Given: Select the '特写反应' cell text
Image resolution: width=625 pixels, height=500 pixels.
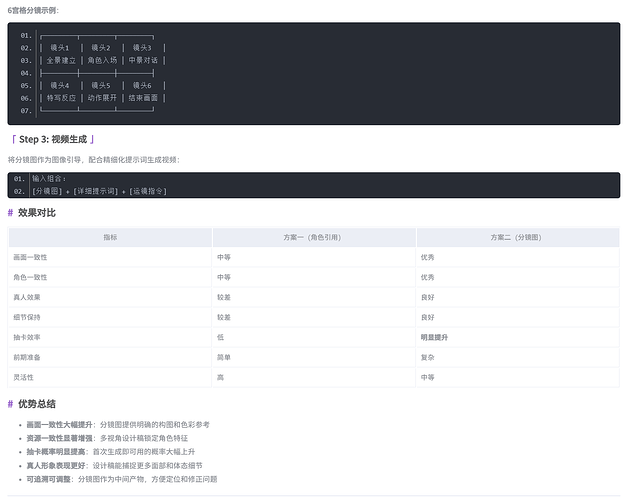Looking at the screenshot, I should pos(61,98).
